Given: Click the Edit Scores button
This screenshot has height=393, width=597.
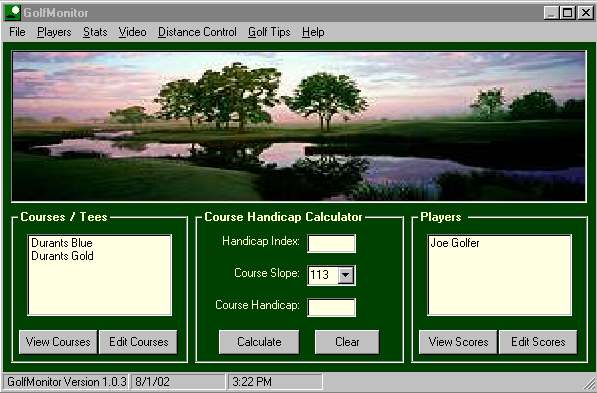Looking at the screenshot, I should pos(538,342).
